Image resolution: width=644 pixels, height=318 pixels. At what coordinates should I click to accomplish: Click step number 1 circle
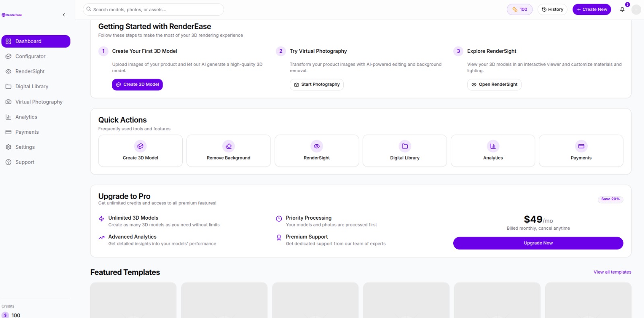(x=103, y=51)
